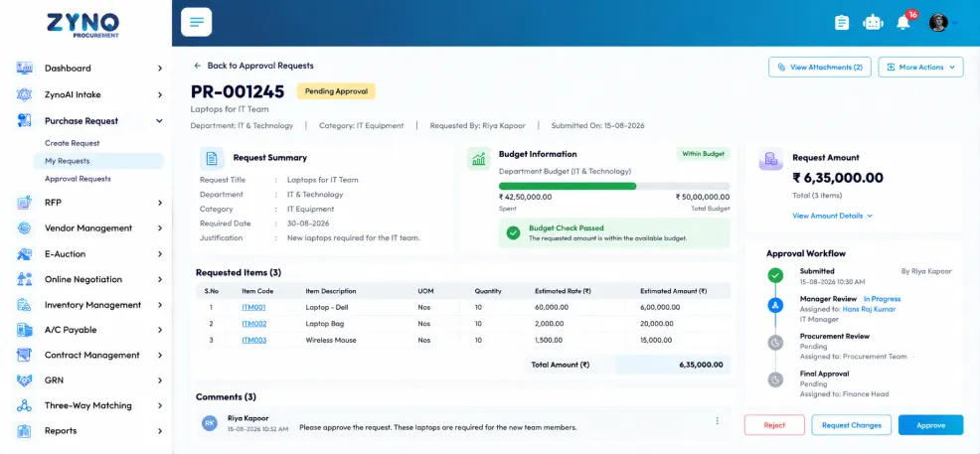Viewport: 980px width, 454px height.
Task: Open Hans Raj Kumar assignee link
Action: 869,309
